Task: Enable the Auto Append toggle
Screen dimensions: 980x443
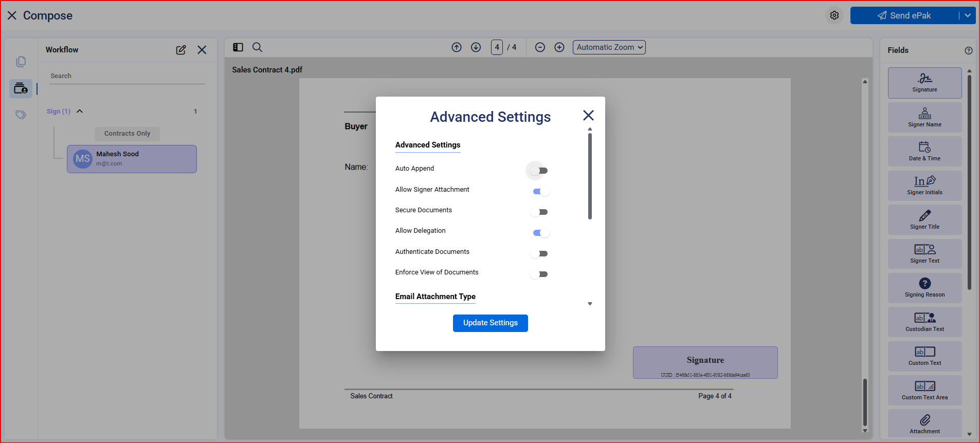Action: [x=539, y=171]
